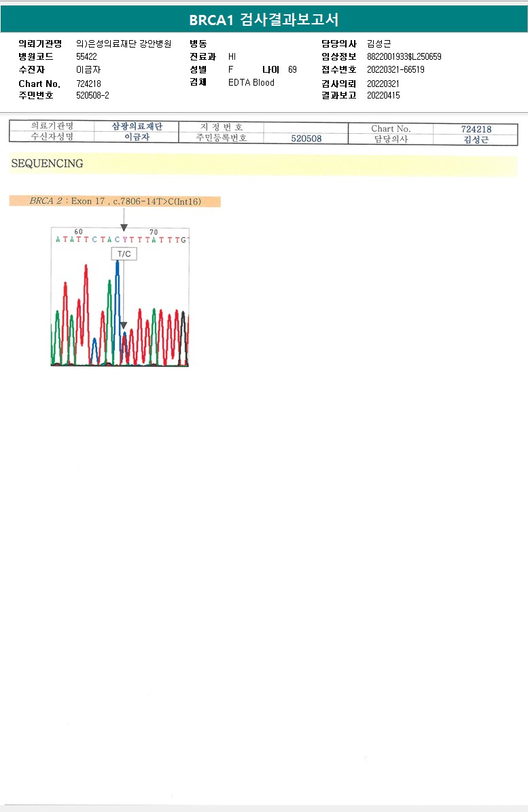Click the Chart No. value 724218 in header
This screenshot has height=812, width=528.
88,84
